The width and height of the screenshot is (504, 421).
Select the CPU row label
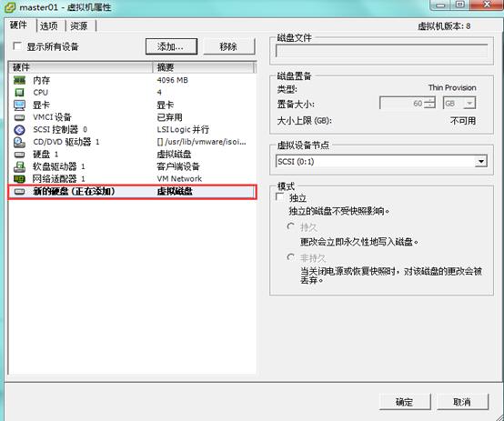(41, 93)
